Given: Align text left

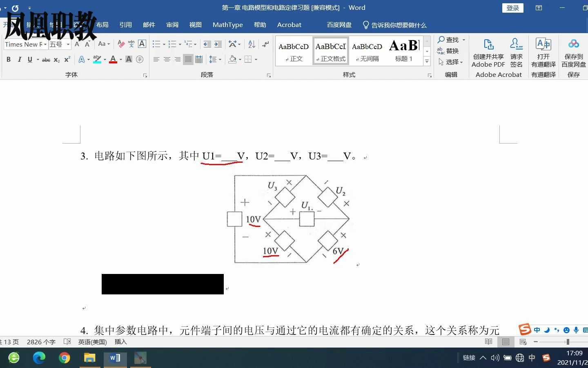Looking at the screenshot, I should [x=156, y=60].
